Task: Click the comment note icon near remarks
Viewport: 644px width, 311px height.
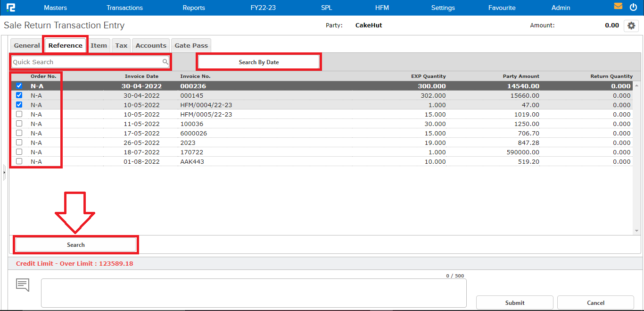Action: pyautogui.click(x=23, y=285)
